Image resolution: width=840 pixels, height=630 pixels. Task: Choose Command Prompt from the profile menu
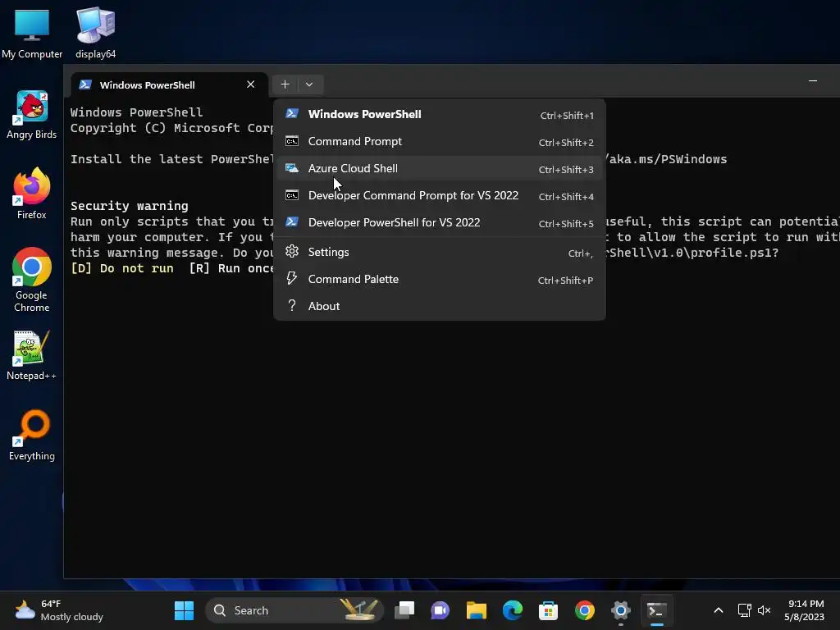(440, 141)
